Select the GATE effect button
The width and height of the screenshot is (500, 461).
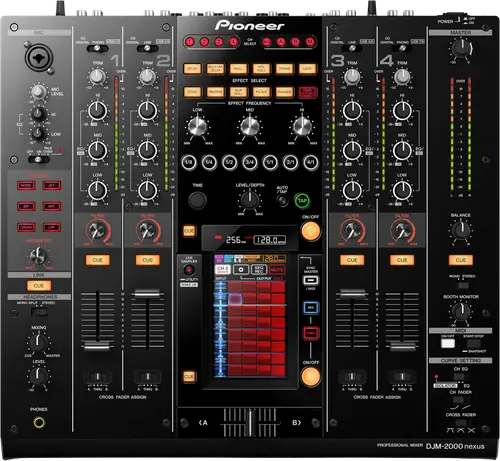click(307, 69)
